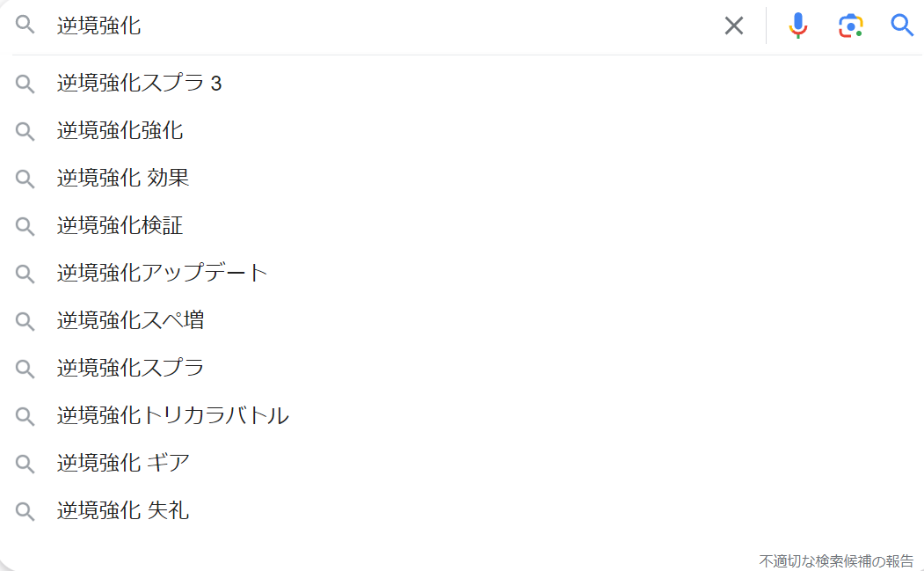Pick the 逆境強化検証 suggestion

click(120, 226)
